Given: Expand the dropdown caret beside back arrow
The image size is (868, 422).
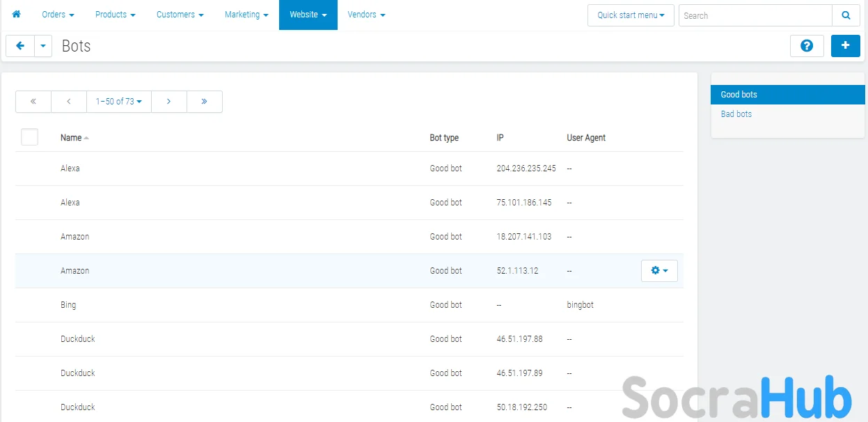Looking at the screenshot, I should (x=43, y=46).
